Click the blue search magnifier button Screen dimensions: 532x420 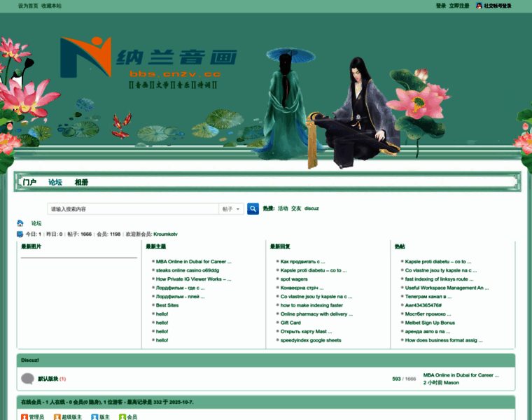253,209
